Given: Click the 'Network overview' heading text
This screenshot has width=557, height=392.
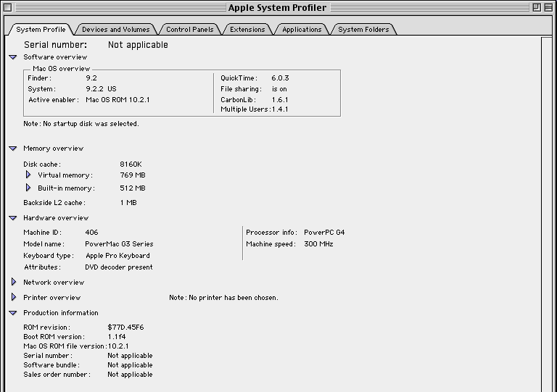Looking at the screenshot, I should [54, 283].
